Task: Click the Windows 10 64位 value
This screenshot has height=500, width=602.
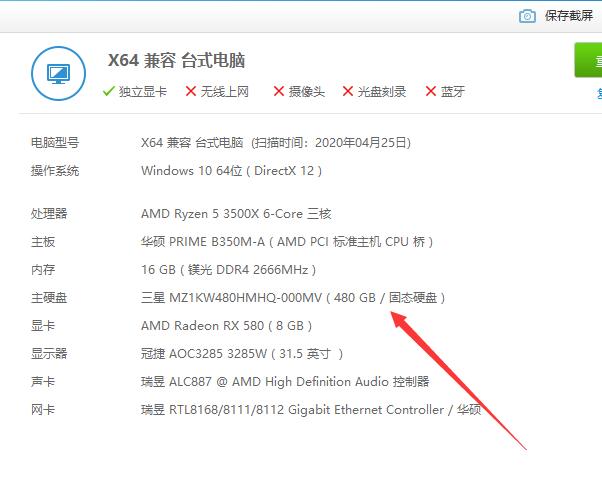Action: [232, 171]
